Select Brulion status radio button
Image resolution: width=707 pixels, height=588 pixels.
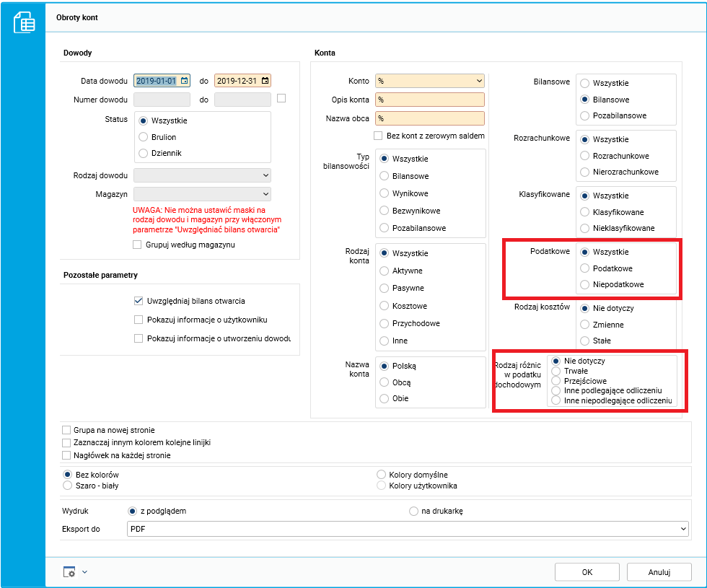coord(144,136)
